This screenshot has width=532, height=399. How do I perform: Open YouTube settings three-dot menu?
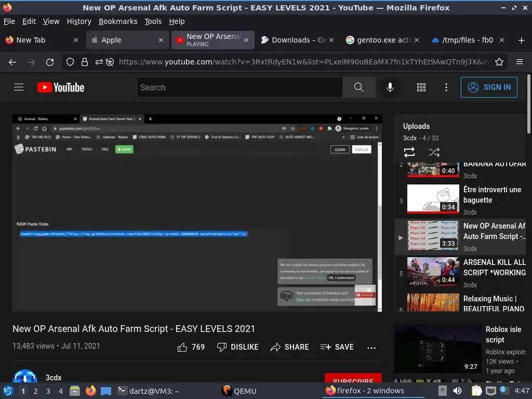pos(446,87)
